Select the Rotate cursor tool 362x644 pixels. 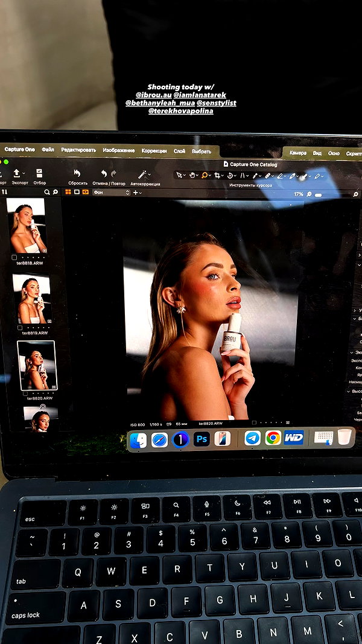[230, 176]
